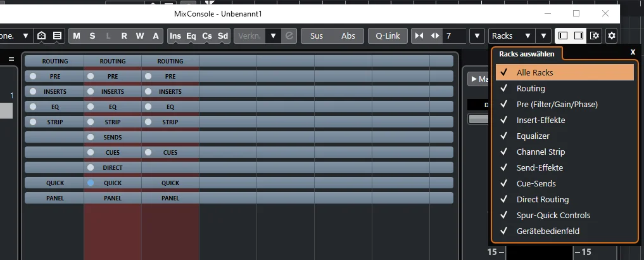Image resolution: width=644 pixels, height=260 pixels.
Task: Open the channel types filter list icon
Action: 57,36
